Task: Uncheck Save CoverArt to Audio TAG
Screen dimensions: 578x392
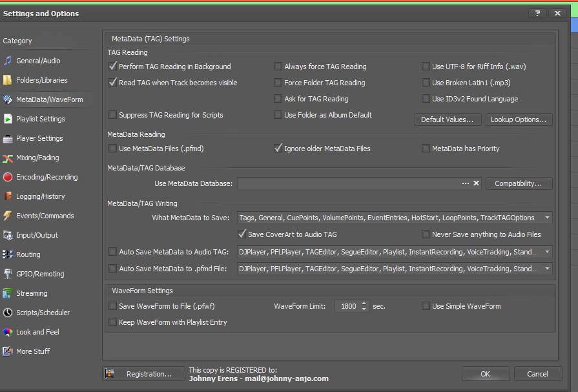Action: point(243,234)
